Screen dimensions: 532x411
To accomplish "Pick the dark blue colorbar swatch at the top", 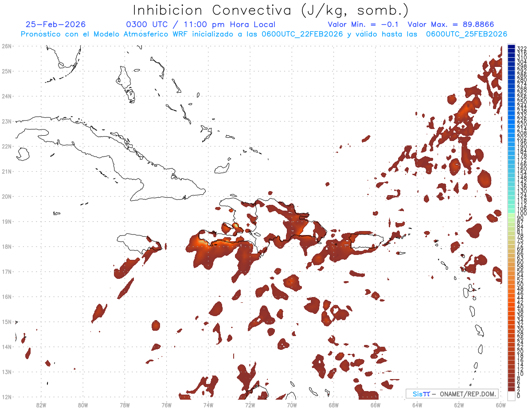I will [512, 47].
